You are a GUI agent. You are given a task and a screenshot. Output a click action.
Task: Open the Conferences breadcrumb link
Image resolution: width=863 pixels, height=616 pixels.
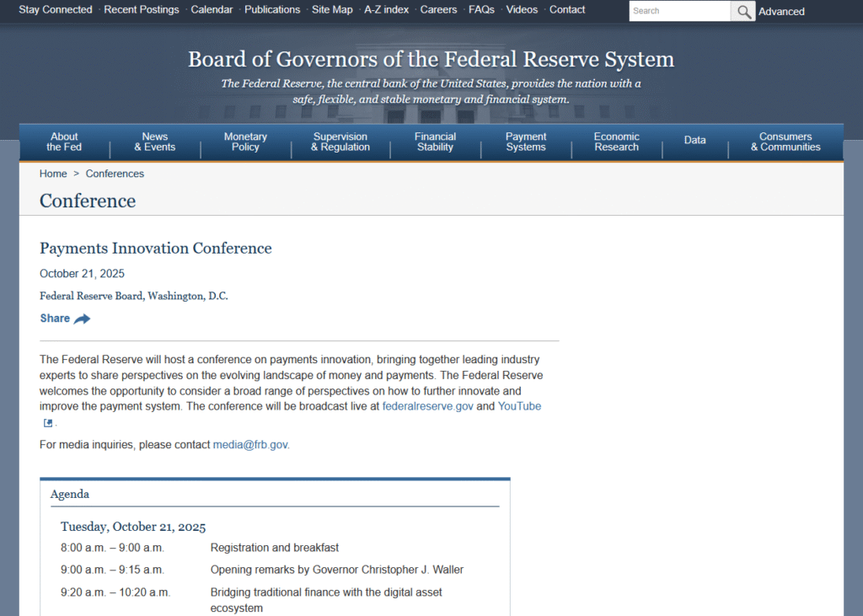click(115, 174)
